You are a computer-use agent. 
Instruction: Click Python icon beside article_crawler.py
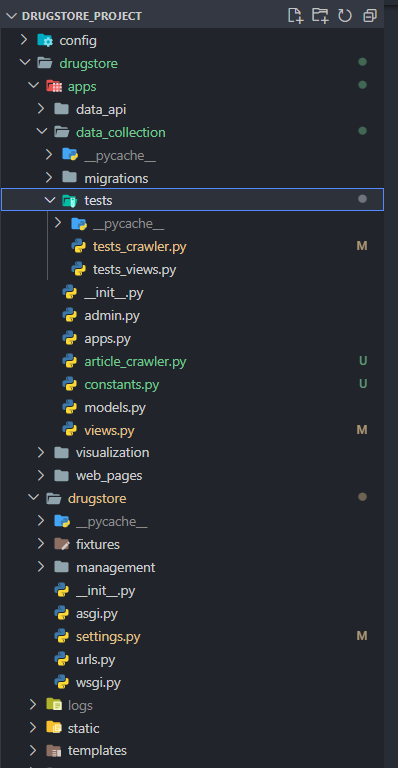point(70,361)
